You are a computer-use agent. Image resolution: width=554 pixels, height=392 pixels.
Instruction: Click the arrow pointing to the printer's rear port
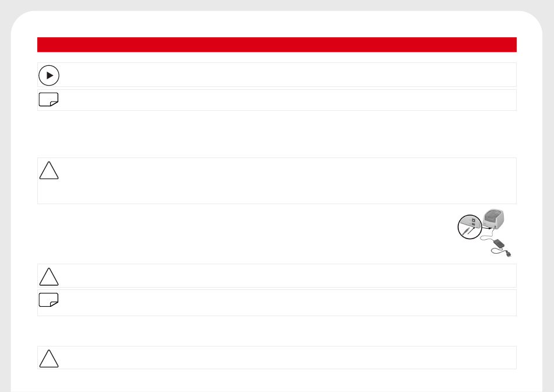487,228
